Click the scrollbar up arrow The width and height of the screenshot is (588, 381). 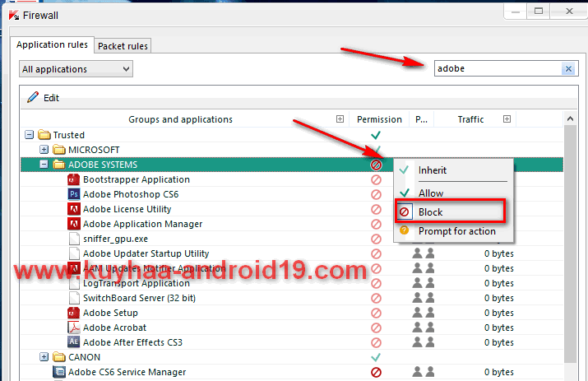(x=570, y=118)
